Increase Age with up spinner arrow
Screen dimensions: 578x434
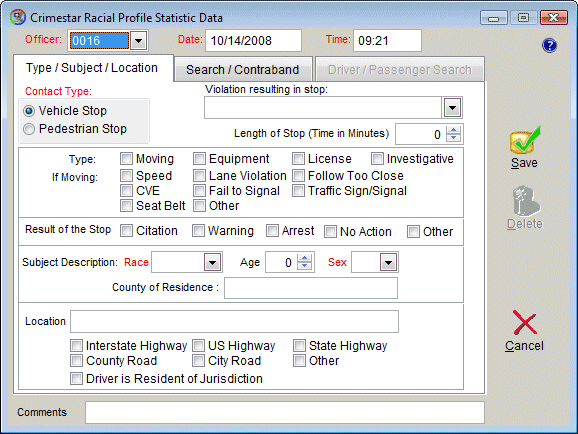pyautogui.click(x=304, y=258)
